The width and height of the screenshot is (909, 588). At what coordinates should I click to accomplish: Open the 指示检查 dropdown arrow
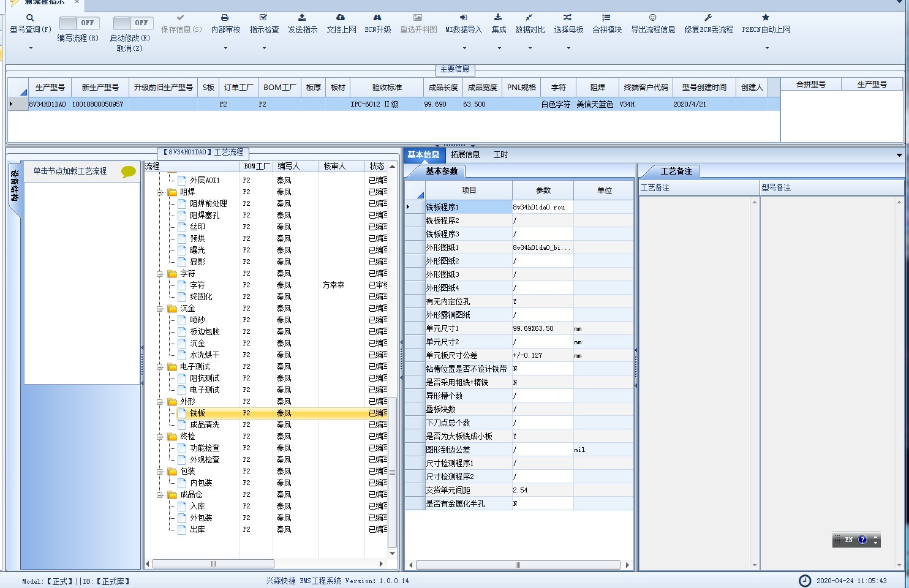[x=263, y=48]
